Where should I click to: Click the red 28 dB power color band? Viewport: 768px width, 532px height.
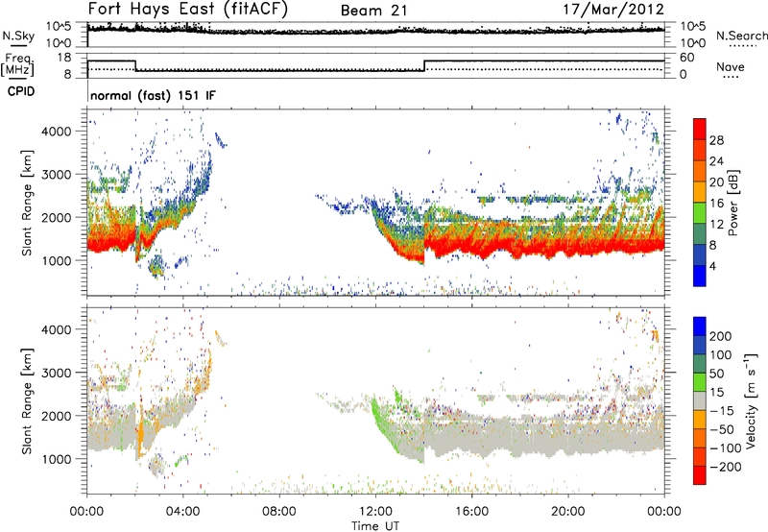[x=700, y=129]
